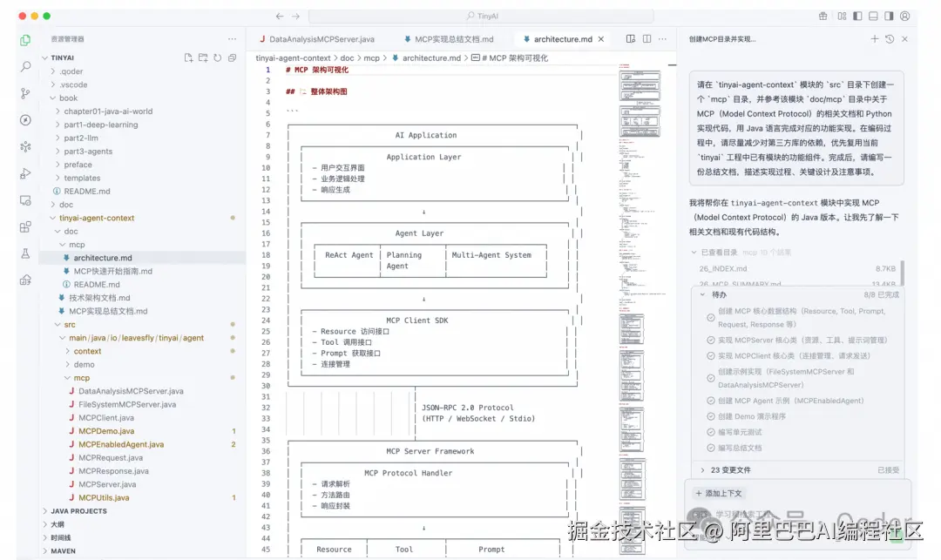This screenshot has height=560, width=941.
Task: Click the mcp breadcrumb segment
Action: coord(371,58)
